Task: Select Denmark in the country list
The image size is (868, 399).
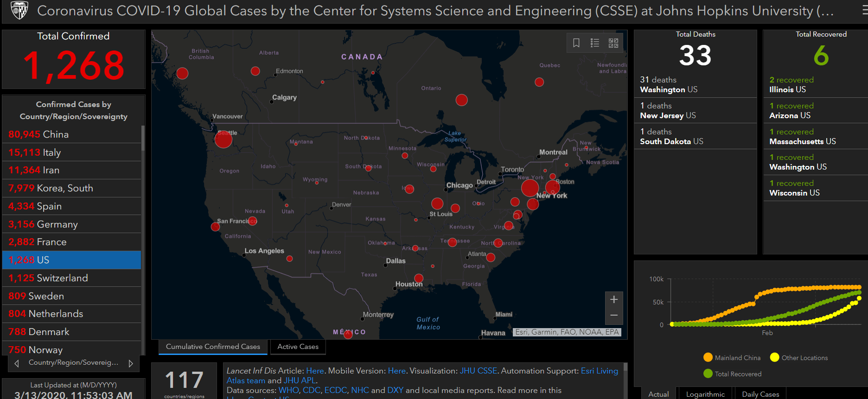Action: point(72,332)
